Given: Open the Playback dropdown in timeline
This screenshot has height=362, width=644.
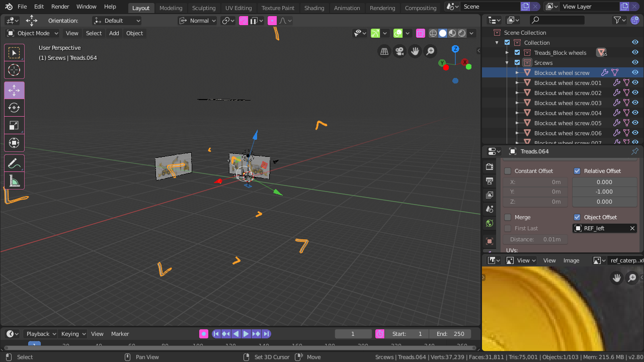Looking at the screenshot, I should (x=41, y=334).
